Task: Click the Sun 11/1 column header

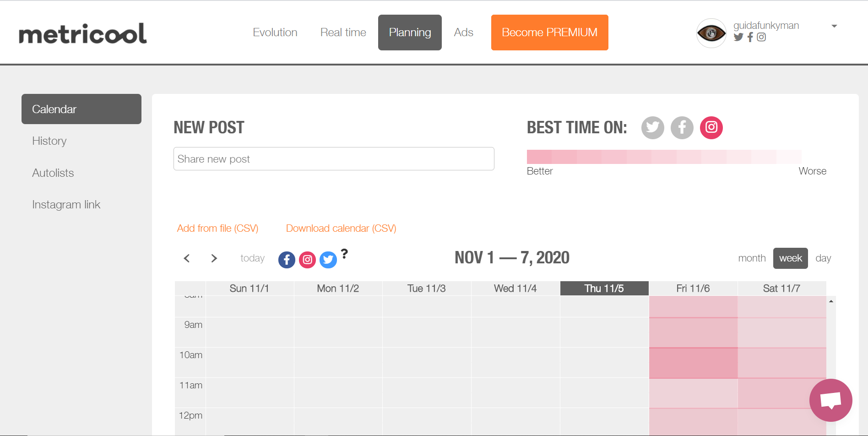Action: pos(250,289)
